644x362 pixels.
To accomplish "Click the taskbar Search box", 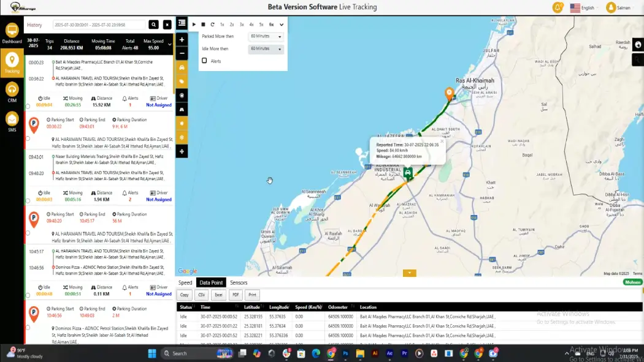I will pos(197,353).
